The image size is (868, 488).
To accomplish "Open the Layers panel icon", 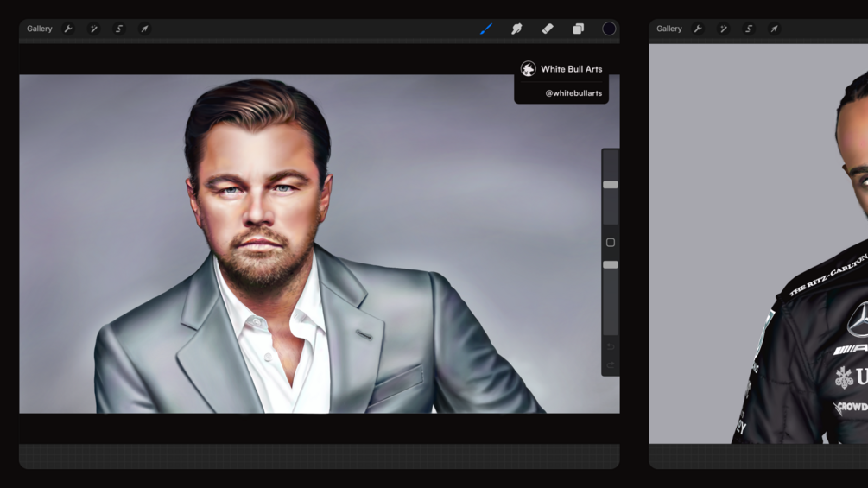I will [x=578, y=29].
